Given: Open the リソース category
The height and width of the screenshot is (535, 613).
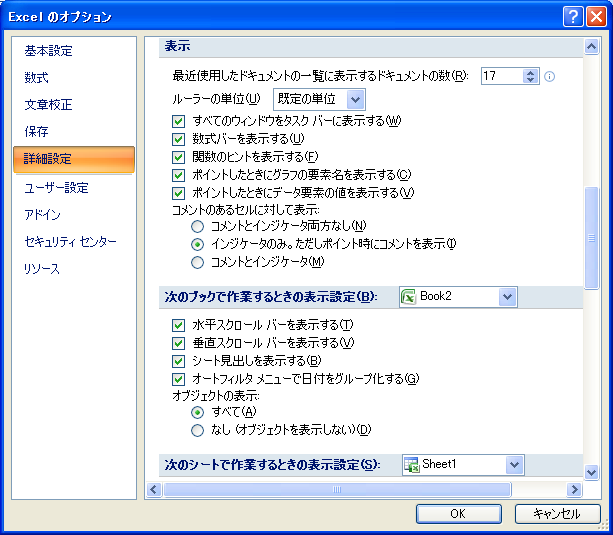Looking at the screenshot, I should click(74, 269).
